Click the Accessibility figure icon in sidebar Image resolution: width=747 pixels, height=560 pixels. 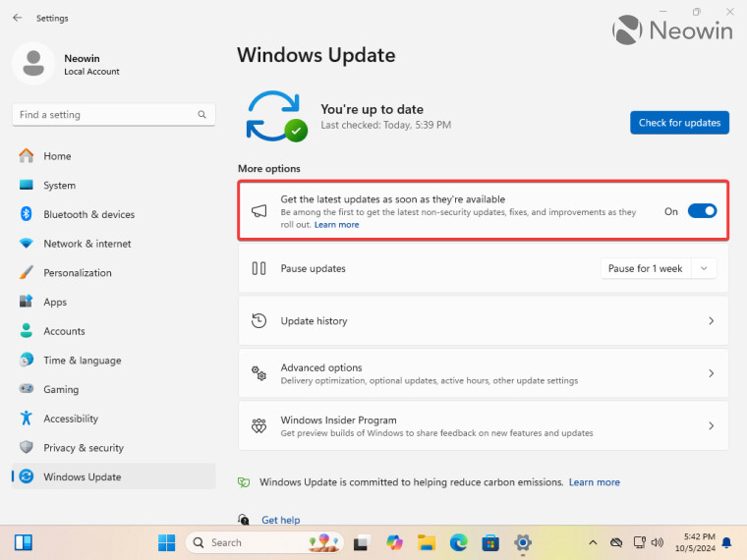[27, 419]
